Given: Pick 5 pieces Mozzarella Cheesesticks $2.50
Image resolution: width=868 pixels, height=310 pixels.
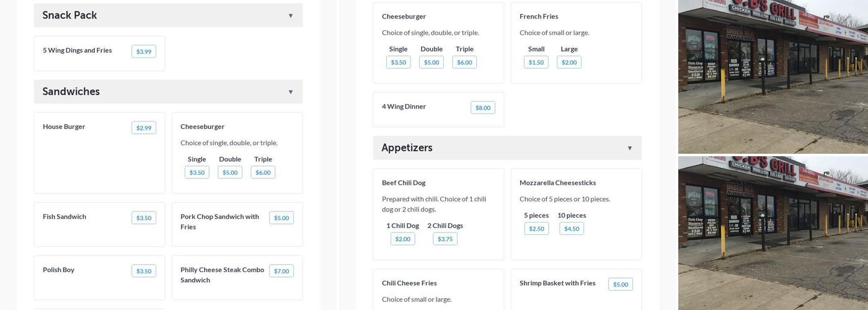Looking at the screenshot, I should point(536,229).
